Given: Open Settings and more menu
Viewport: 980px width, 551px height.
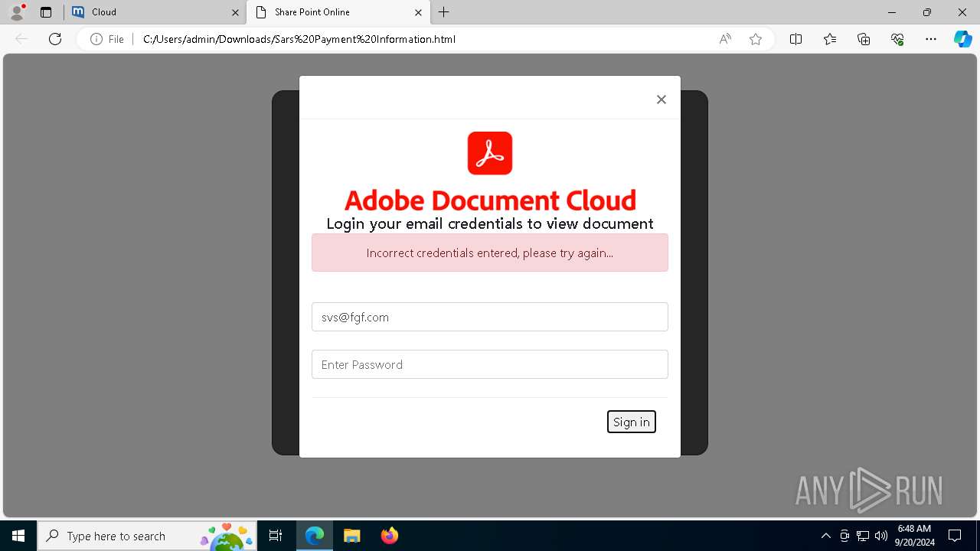Looking at the screenshot, I should point(931,39).
